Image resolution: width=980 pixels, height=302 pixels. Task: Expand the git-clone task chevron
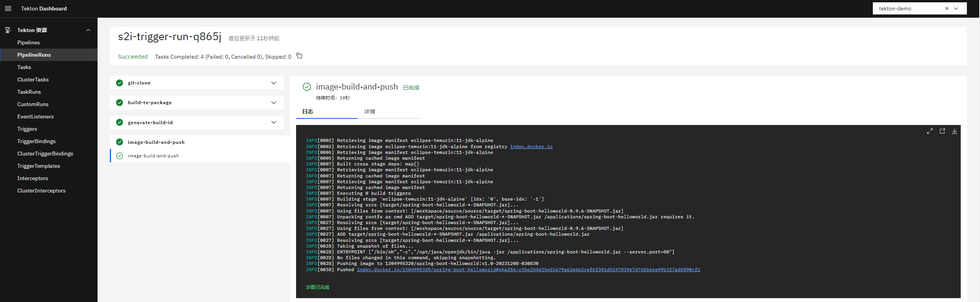[274, 83]
